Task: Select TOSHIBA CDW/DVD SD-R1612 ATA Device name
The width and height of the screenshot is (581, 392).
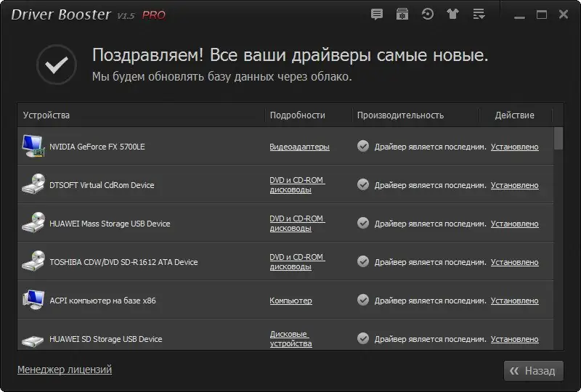Action: pyautogui.click(x=123, y=262)
